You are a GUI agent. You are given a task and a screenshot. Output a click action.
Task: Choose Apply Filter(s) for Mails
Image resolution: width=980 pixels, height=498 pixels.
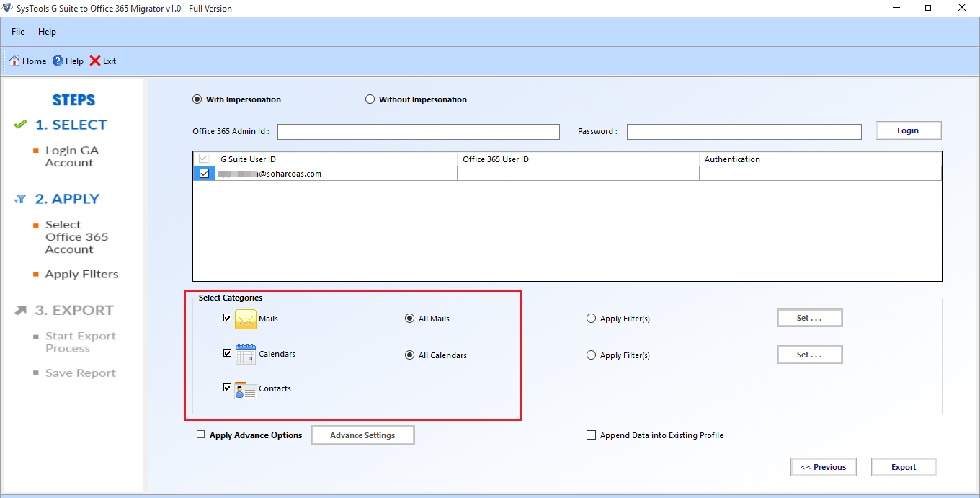pyautogui.click(x=592, y=319)
